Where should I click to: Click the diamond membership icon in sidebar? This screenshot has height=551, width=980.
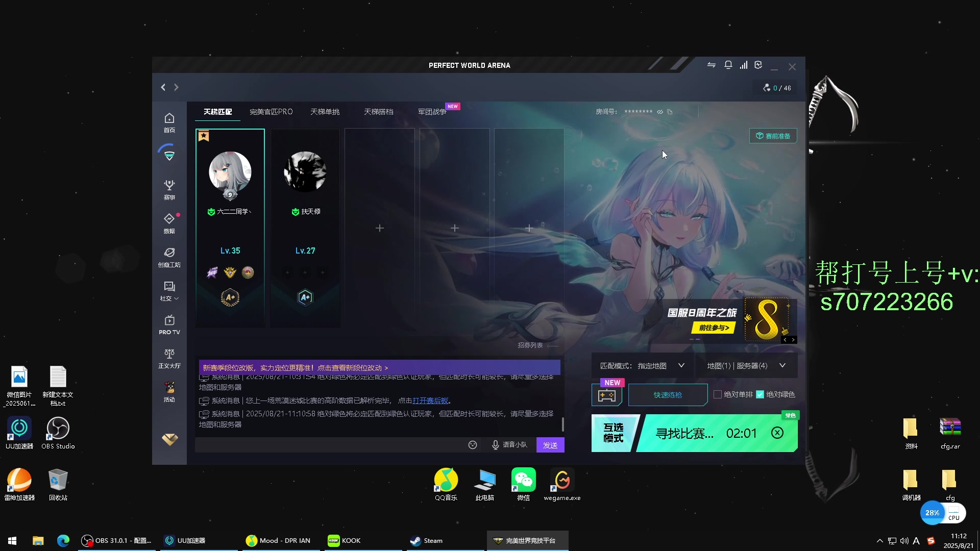pos(169,439)
